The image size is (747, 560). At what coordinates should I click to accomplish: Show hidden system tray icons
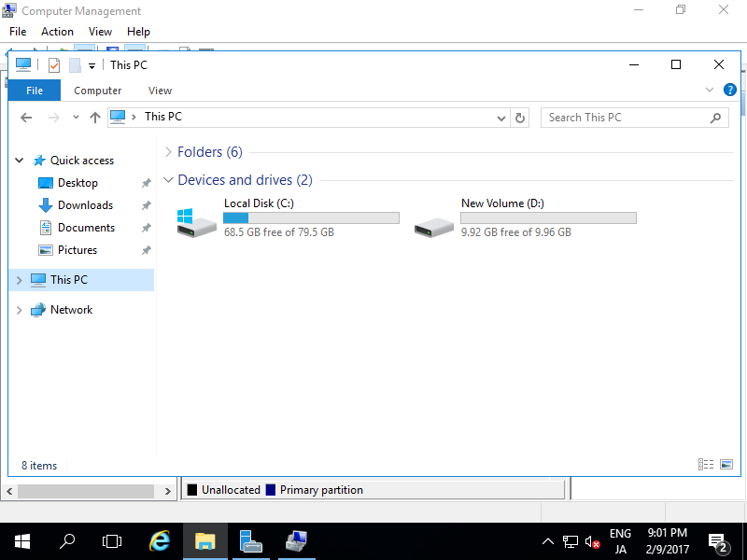548,541
